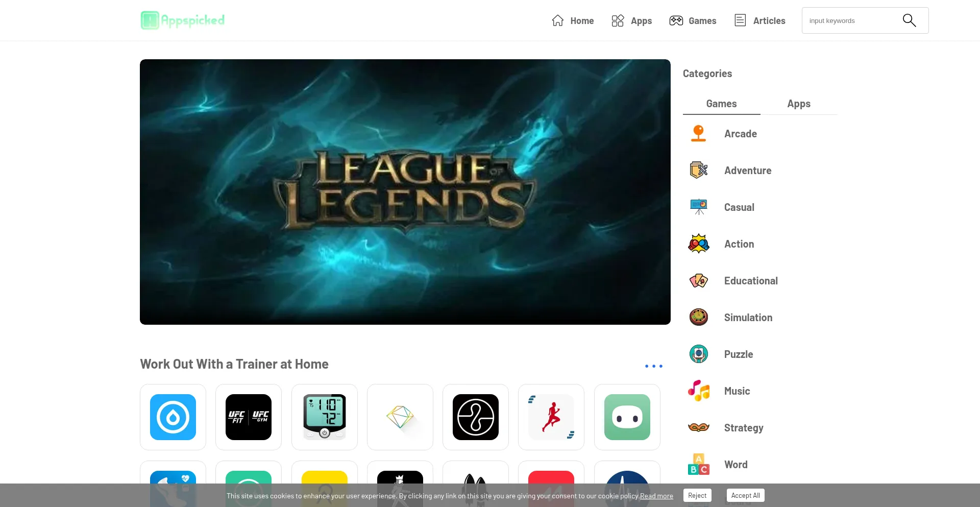The image size is (980, 507).
Task: Click the Categories heading
Action: 707,74
